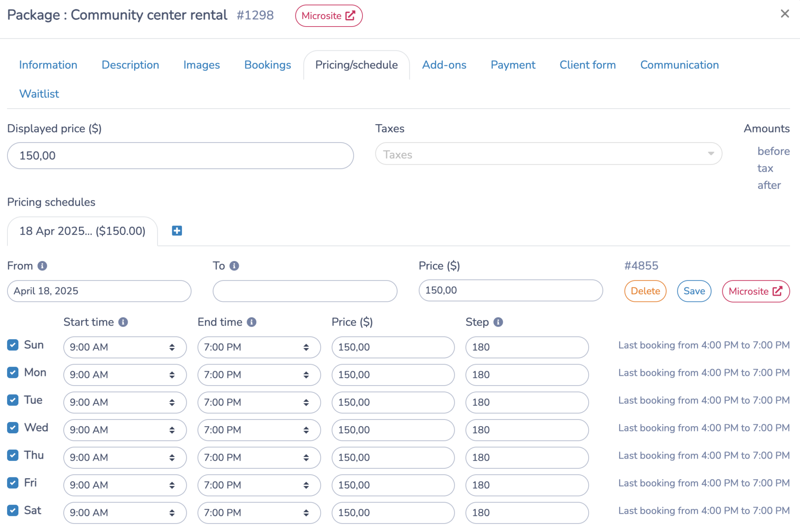Open Monday end time dropdown
This screenshot has width=800, height=532.
(259, 375)
